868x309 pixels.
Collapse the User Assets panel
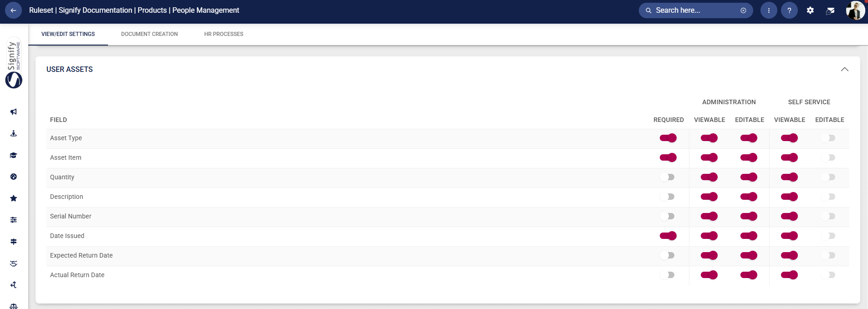[844, 69]
